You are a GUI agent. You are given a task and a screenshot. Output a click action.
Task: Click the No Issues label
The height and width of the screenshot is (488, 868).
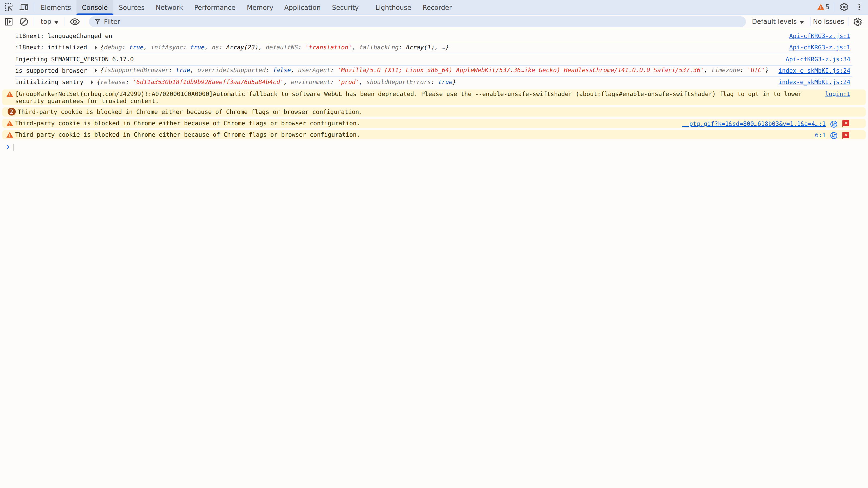point(828,22)
